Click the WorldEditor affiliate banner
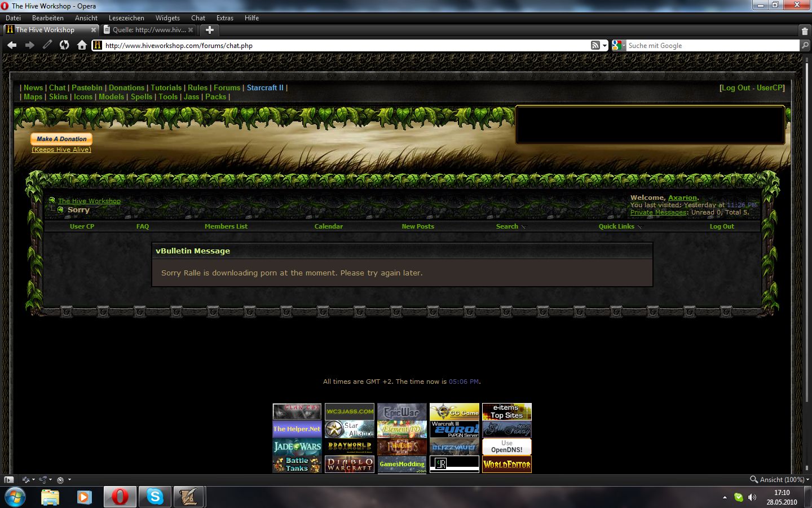This screenshot has height=508, width=812. [x=507, y=464]
